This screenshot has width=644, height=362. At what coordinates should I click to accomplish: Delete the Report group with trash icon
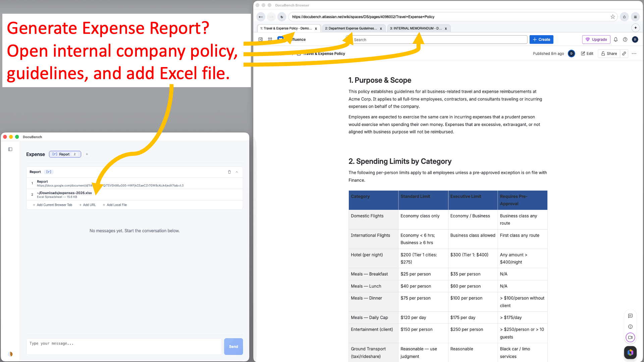click(229, 172)
